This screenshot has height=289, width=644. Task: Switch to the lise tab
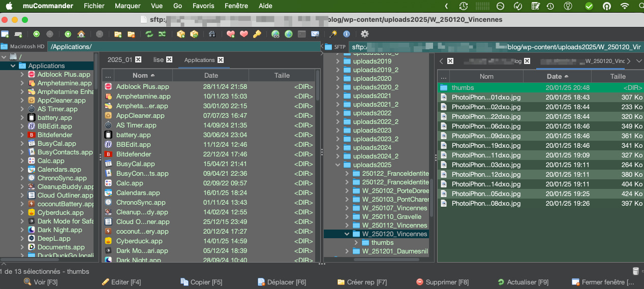(x=159, y=59)
